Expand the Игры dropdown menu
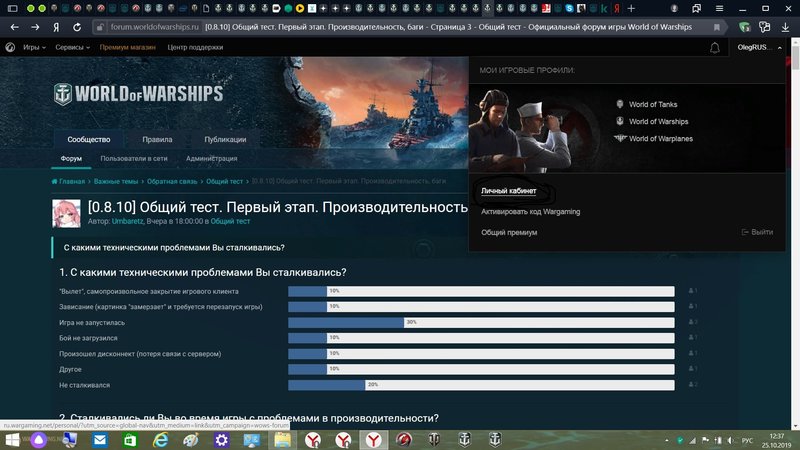800x450 pixels. click(x=35, y=47)
